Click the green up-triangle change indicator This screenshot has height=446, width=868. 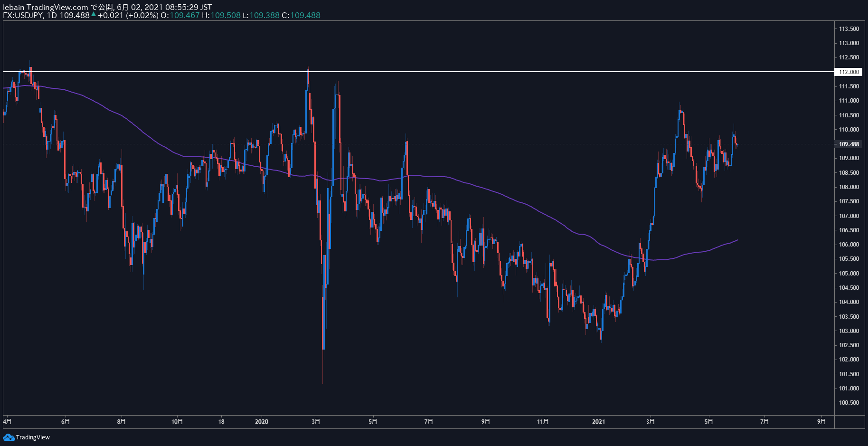[x=94, y=15]
